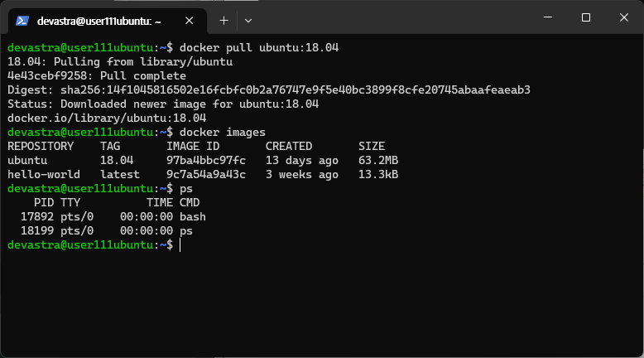Click image ID 97ba4bbc97fc

206,160
